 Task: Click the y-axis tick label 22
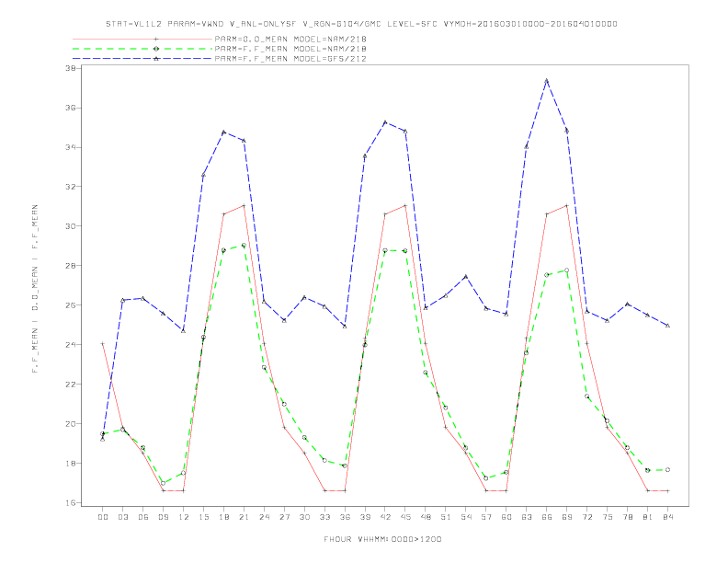click(x=71, y=385)
